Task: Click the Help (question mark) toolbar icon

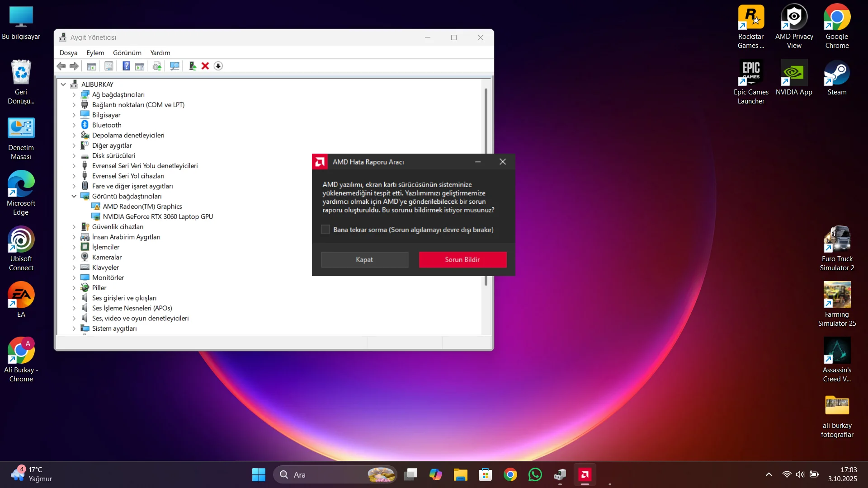Action: pyautogui.click(x=126, y=66)
